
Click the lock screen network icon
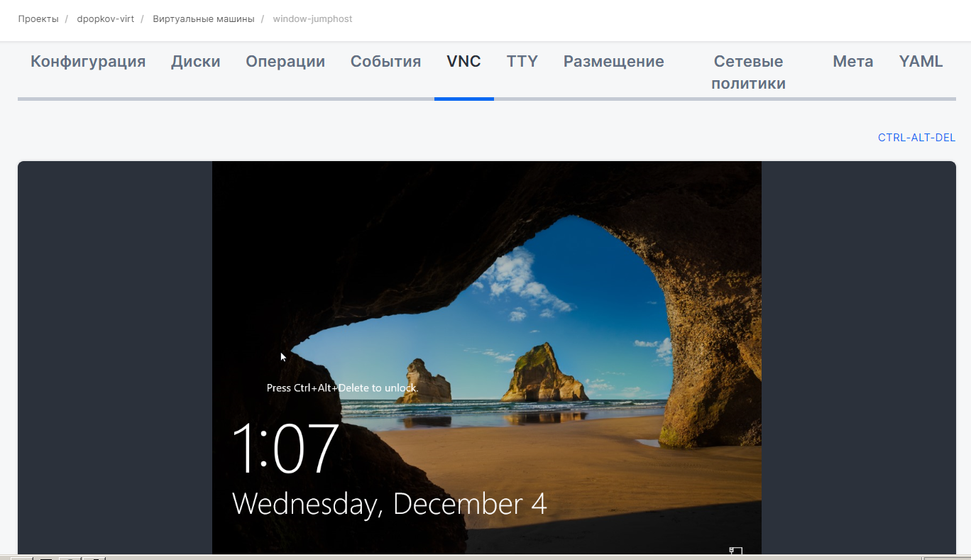736,550
